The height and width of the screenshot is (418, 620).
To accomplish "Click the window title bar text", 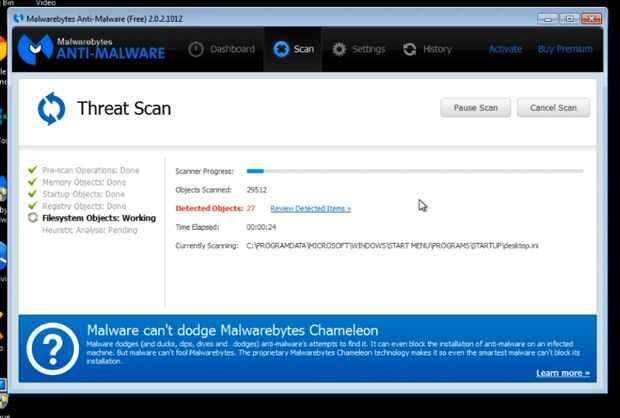I will [105, 19].
